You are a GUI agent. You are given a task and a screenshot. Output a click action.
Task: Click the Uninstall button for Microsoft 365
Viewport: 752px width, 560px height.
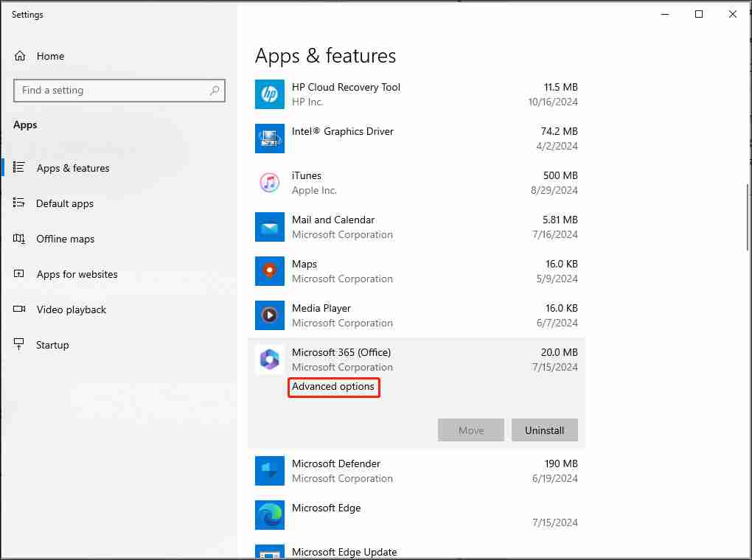(544, 430)
